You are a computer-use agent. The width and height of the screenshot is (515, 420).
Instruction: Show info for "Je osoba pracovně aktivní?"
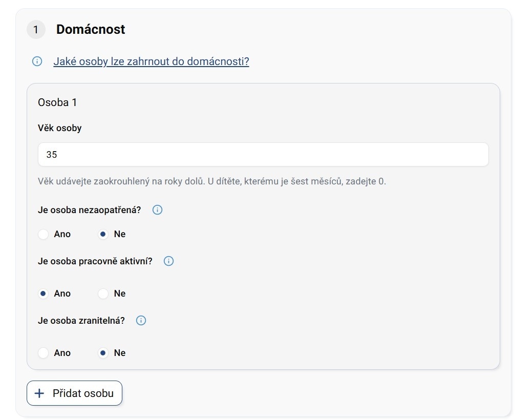point(168,261)
